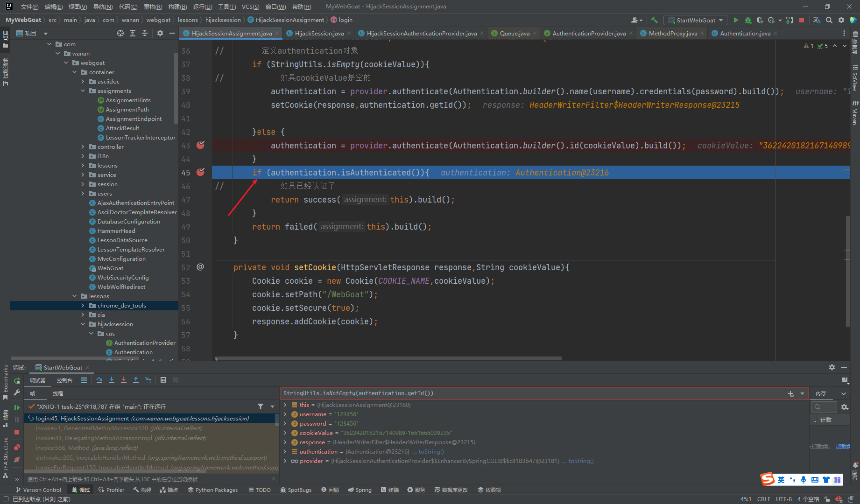Image resolution: width=860 pixels, height=504 pixels.
Task: Switch to the MethodProxy.java tab
Action: pos(673,33)
